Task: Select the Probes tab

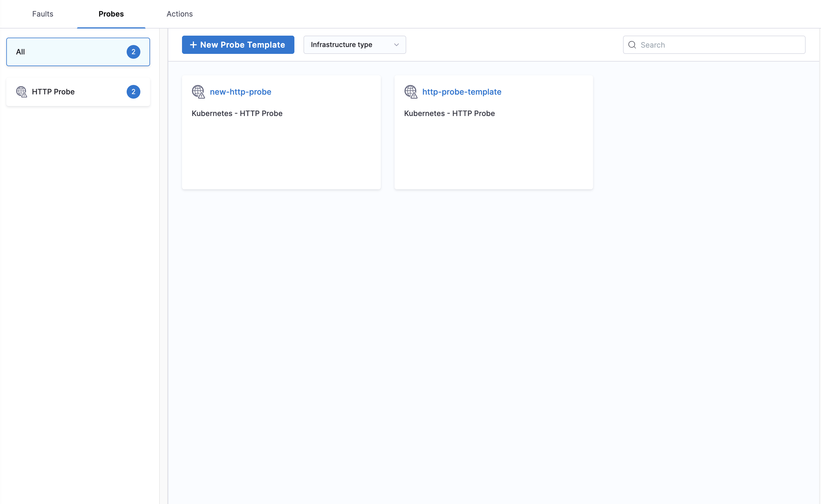Action: point(111,14)
